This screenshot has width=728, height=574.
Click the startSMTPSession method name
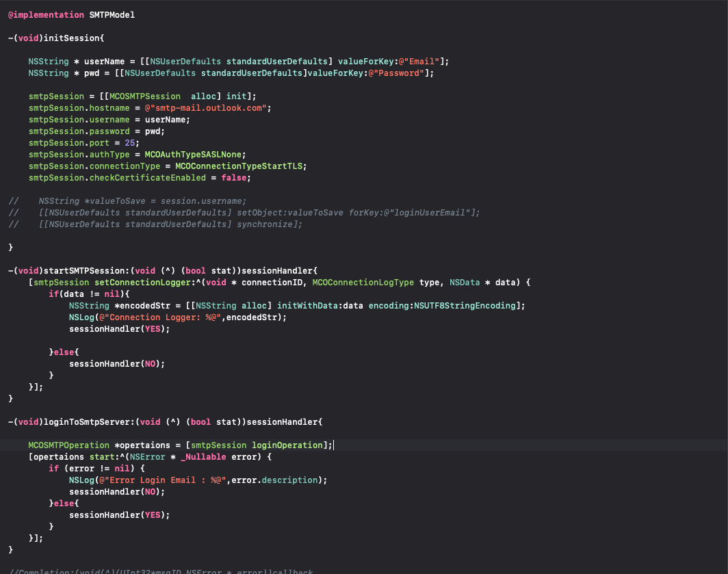tap(86, 270)
